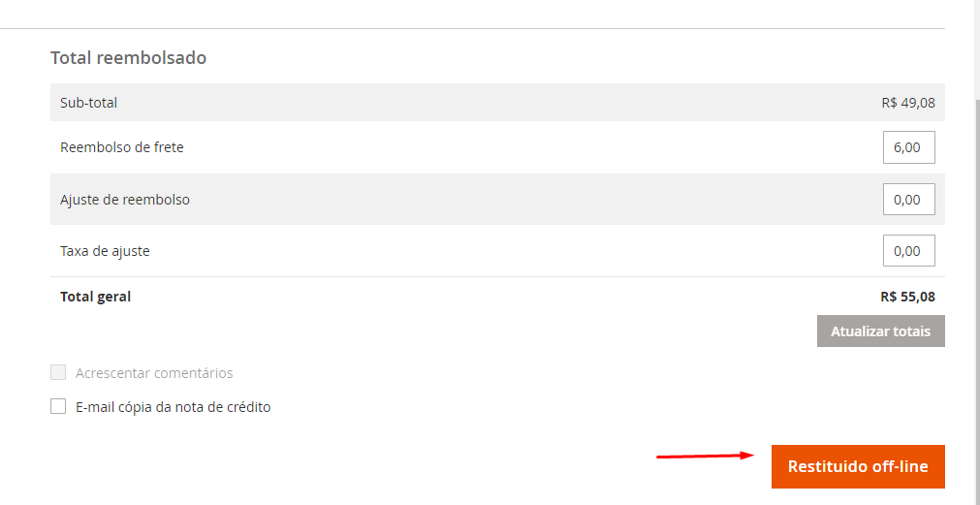This screenshot has height=505, width=980.
Task: Click the Taxa de ajuste row label
Action: point(105,251)
